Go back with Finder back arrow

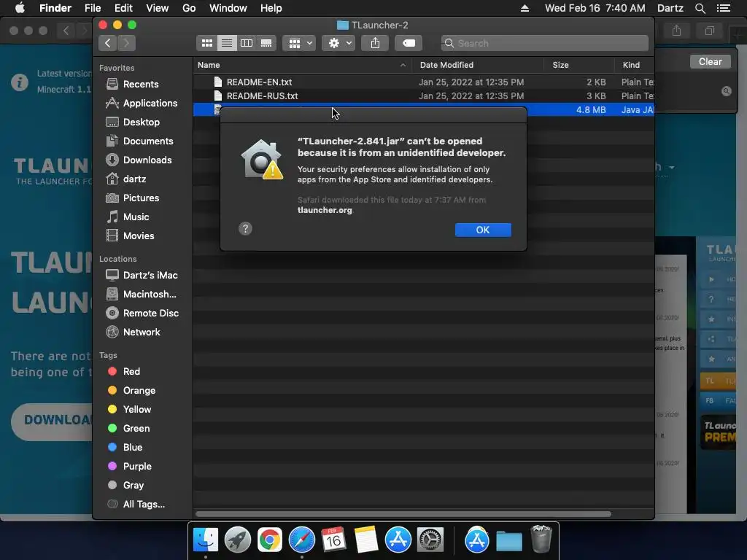[108, 43]
